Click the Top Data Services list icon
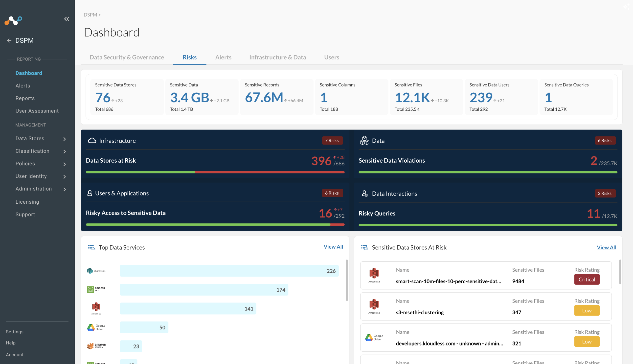 91,247
